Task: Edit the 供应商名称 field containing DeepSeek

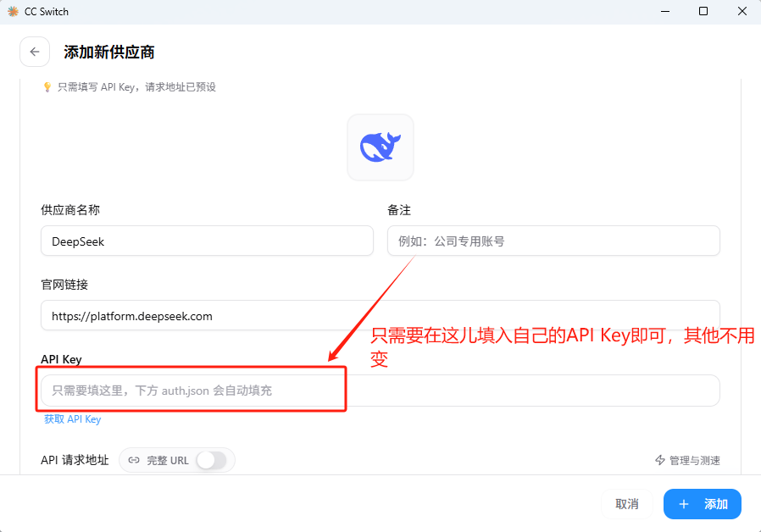Action: (x=208, y=241)
